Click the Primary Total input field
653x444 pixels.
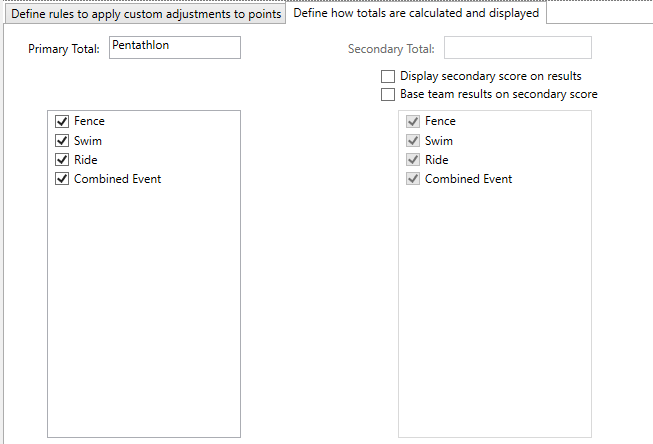click(175, 47)
